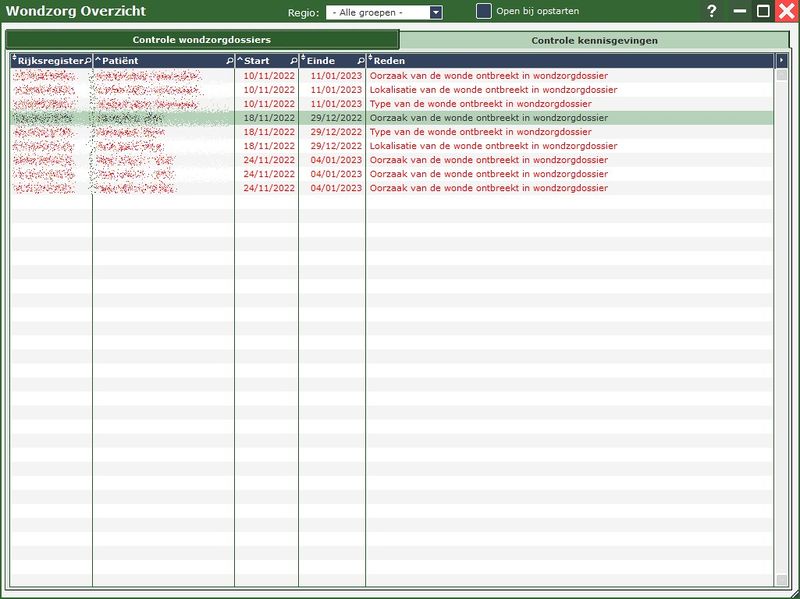
Task: Click the arrow icon right of Reden header
Action: click(782, 61)
